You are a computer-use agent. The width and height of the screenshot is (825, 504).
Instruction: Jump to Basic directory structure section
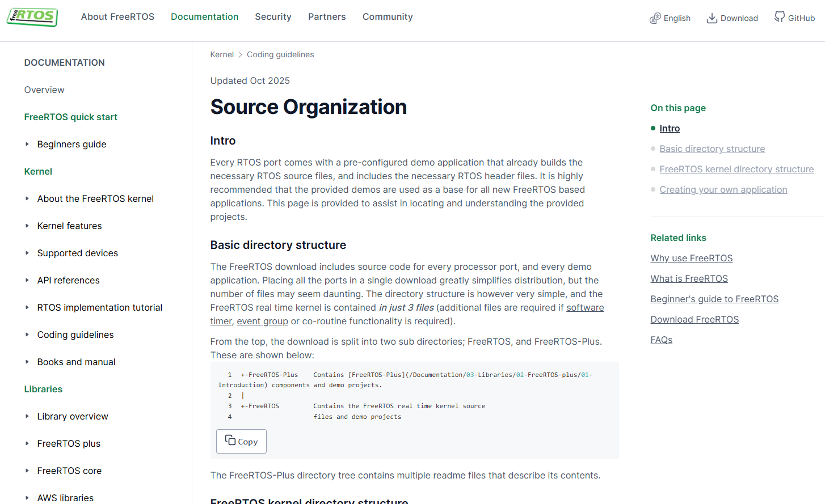712,149
